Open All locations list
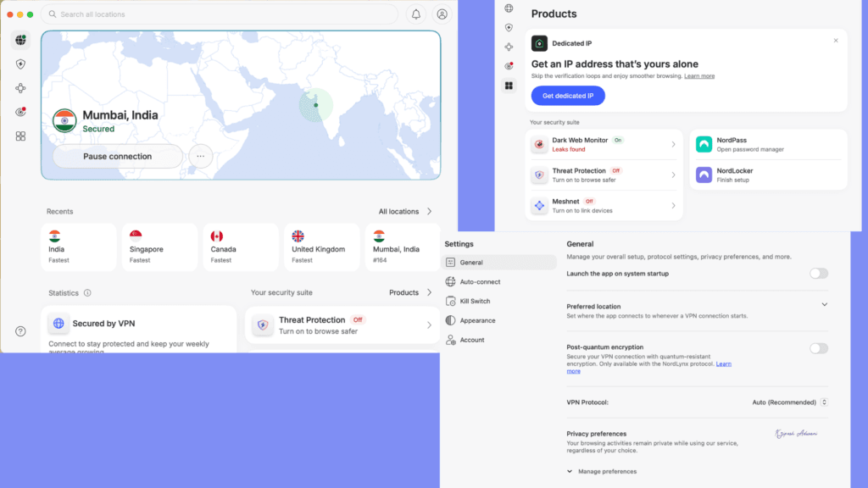 point(405,211)
